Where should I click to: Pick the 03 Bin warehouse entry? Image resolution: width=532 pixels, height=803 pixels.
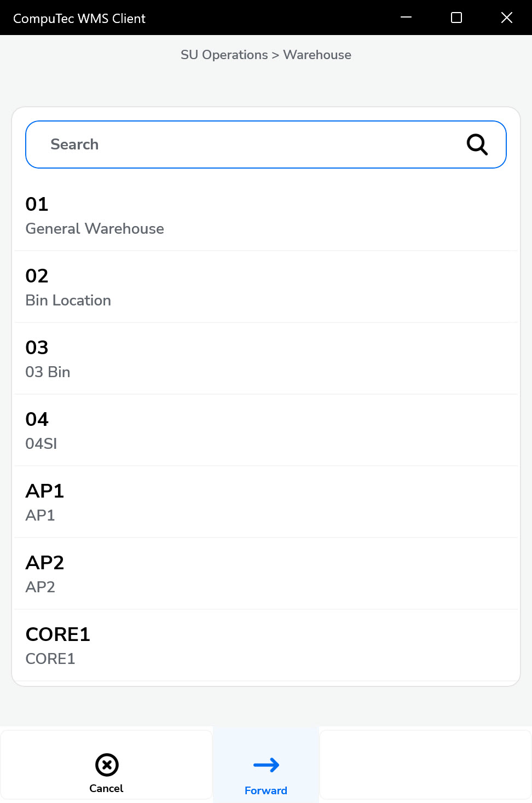tap(266, 359)
